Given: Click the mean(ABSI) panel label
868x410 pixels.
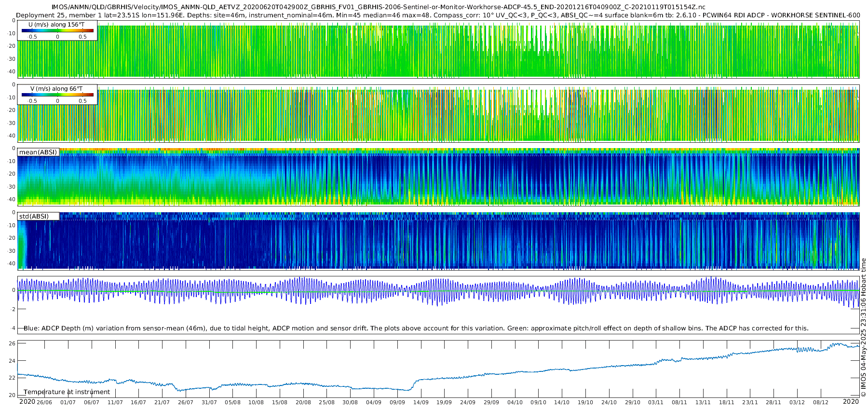Looking at the screenshot, I should click(38, 152).
